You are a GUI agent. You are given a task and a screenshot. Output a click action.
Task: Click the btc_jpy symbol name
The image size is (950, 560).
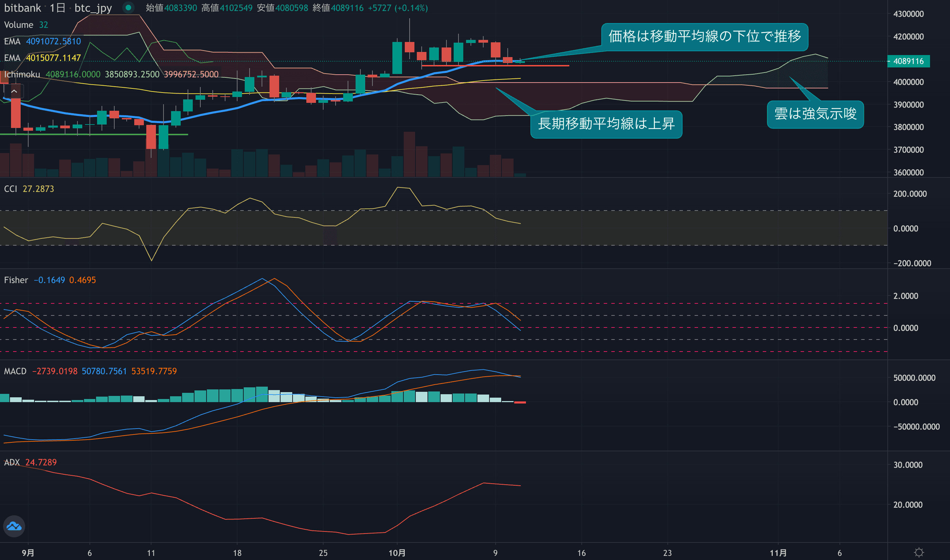(93, 8)
